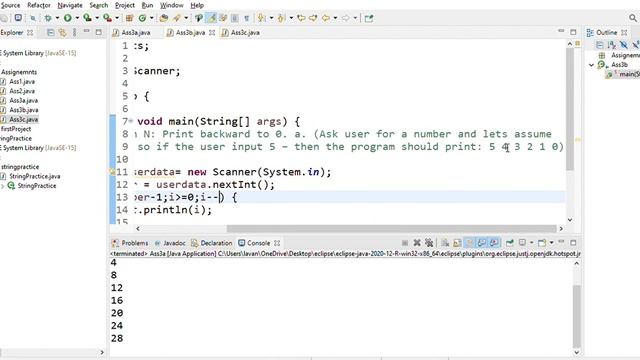Collapse the Ass3b node in Outline
Viewport: 640px width, 360px height.
coord(591,65)
